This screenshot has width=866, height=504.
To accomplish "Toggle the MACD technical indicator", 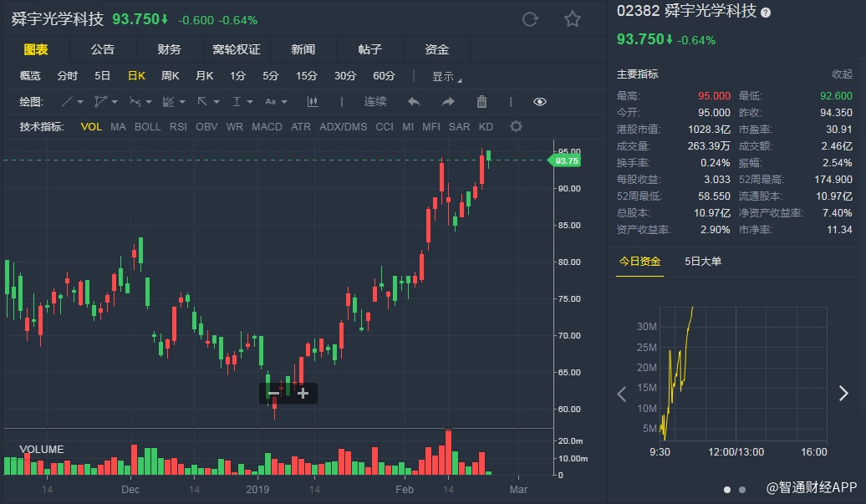I will [x=267, y=127].
